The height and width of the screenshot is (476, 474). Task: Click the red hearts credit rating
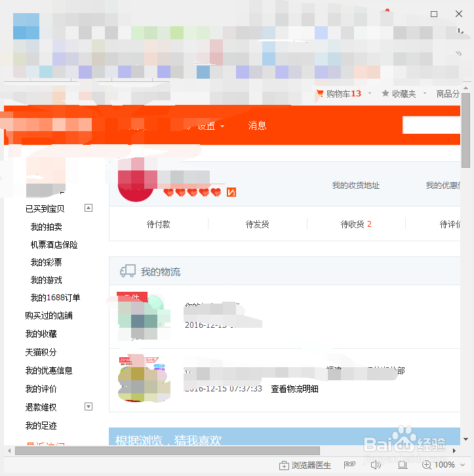[192, 192]
